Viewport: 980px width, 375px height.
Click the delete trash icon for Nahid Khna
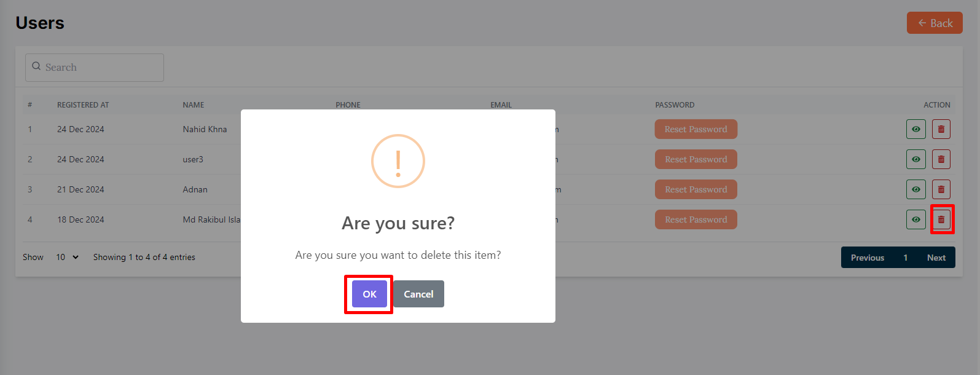941,129
